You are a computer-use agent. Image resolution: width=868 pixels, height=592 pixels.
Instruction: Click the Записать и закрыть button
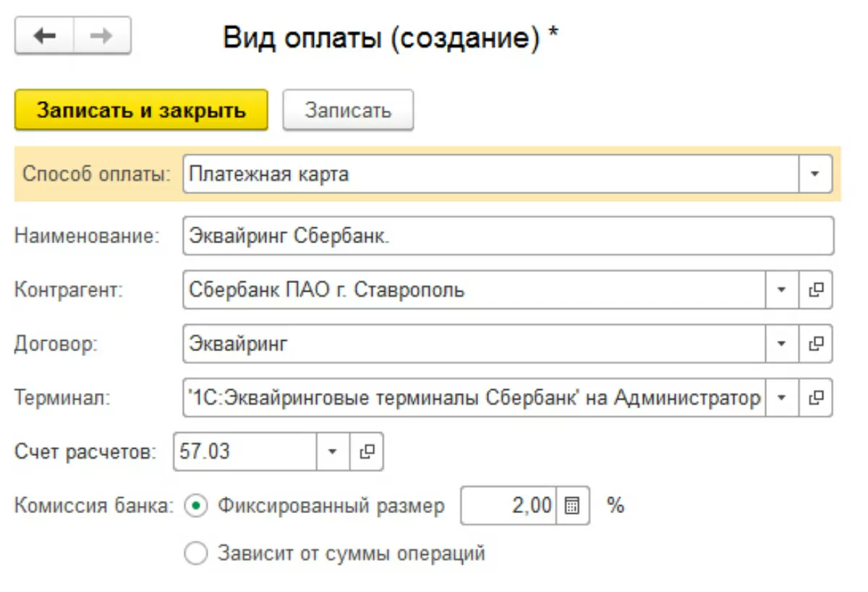pyautogui.click(x=141, y=110)
